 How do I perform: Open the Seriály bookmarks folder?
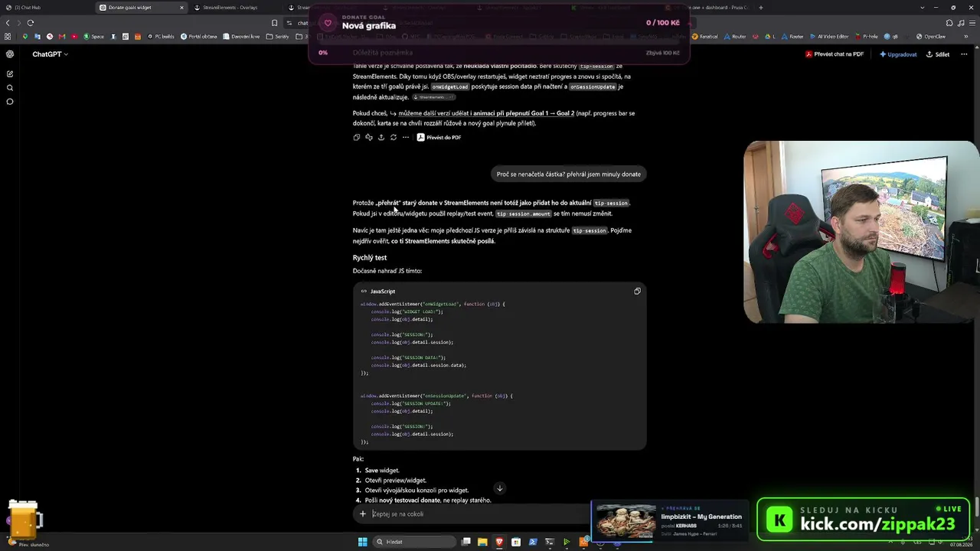279,37
